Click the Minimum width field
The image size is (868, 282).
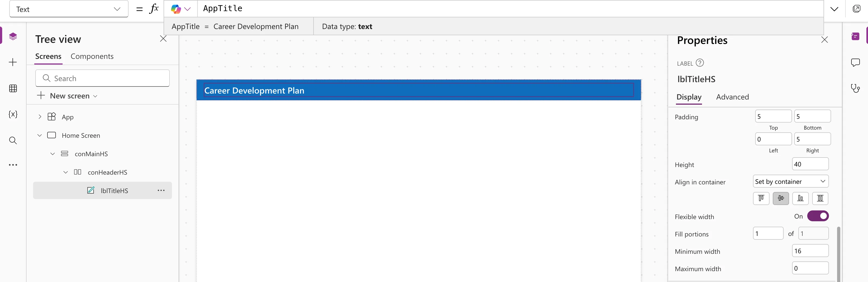point(810,251)
